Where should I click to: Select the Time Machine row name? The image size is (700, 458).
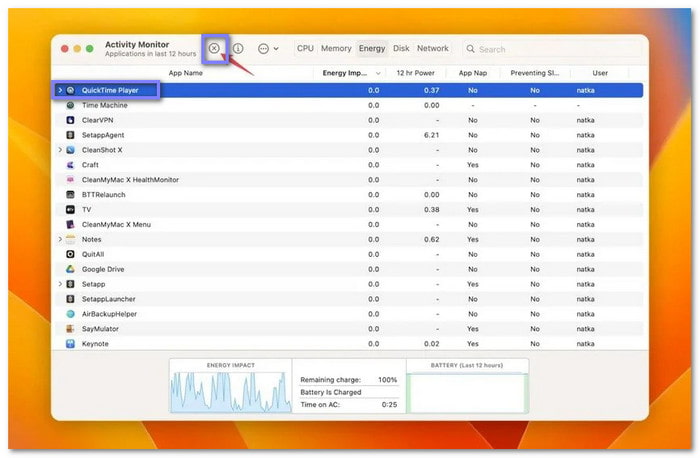pyautogui.click(x=104, y=105)
